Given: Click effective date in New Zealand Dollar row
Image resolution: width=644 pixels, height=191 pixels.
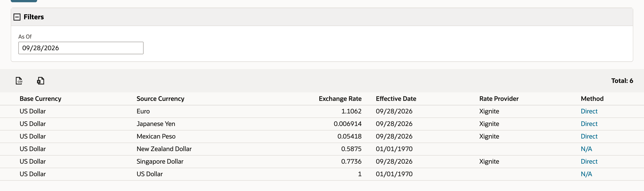Looking at the screenshot, I should 394,149.
